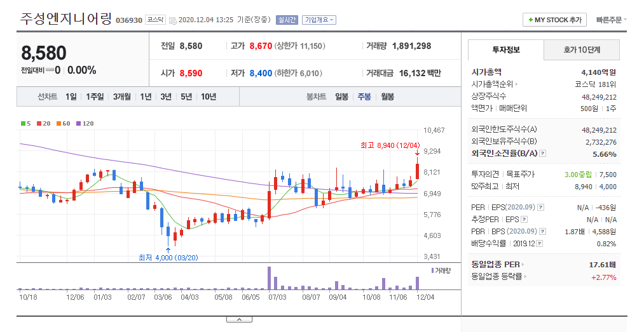Viewport: 644px width, 332px height.
Task: Click the 외국인소진율 value 5.66%
Action: 605,154
